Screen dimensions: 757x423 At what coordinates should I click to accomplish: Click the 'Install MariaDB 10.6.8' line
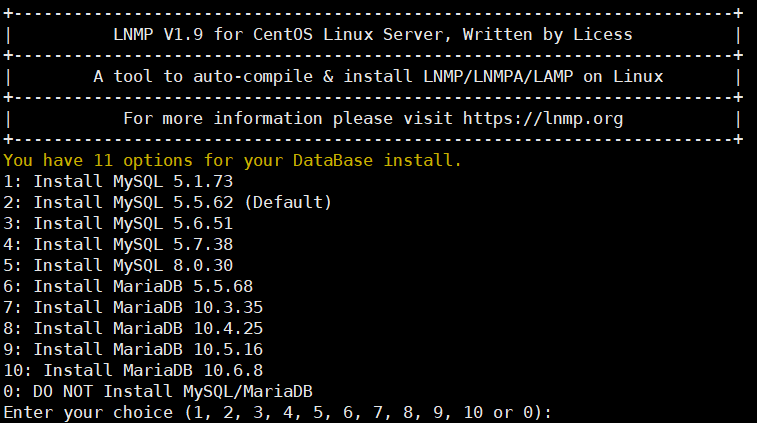(133, 370)
